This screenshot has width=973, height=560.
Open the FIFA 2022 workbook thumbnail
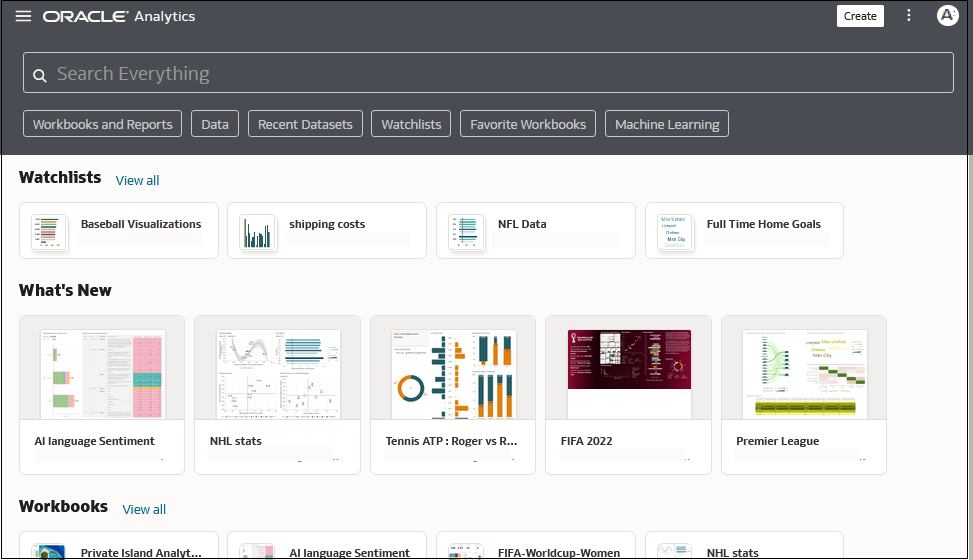(x=629, y=368)
